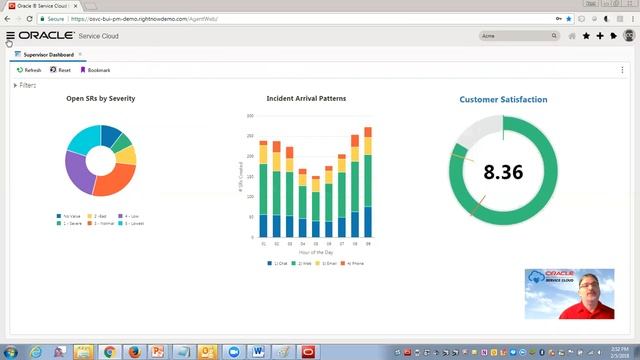Screen dimensions: 640x360
Task: Toggle Phone series legend in arrival chart
Action: (352, 263)
